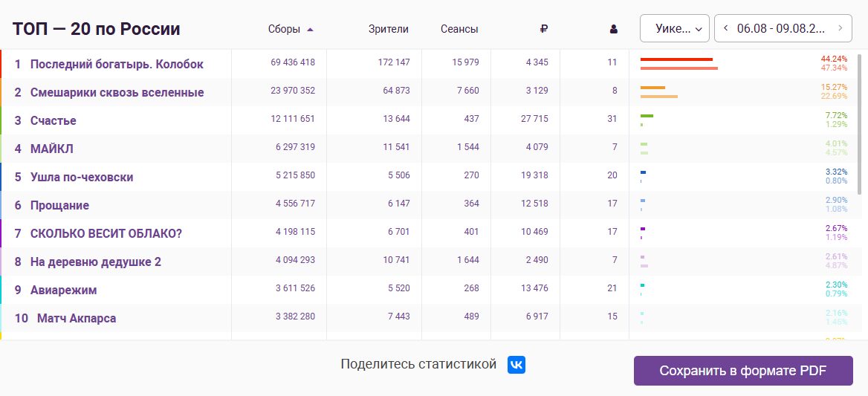
Task: Sort by ruble average ticket price icon
Action: [x=543, y=29]
